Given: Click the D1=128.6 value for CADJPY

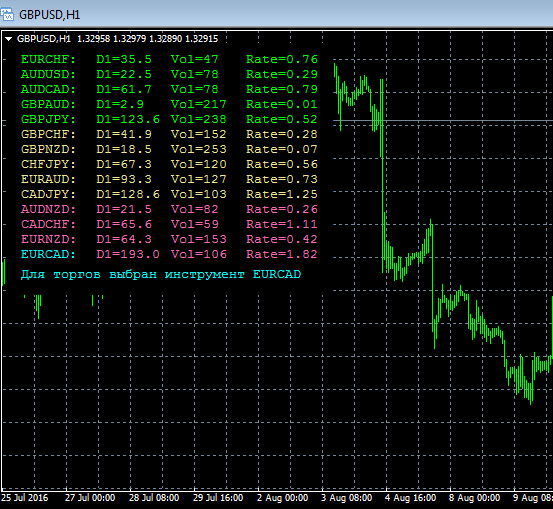Looking at the screenshot, I should (128, 194).
